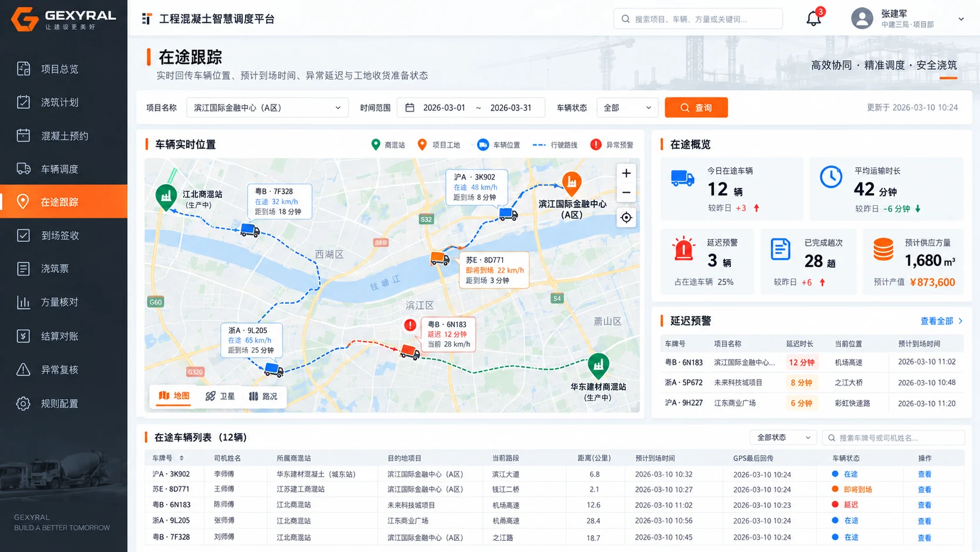The height and width of the screenshot is (552, 980).
Task: Zoom in the map with plus button
Action: pos(626,174)
